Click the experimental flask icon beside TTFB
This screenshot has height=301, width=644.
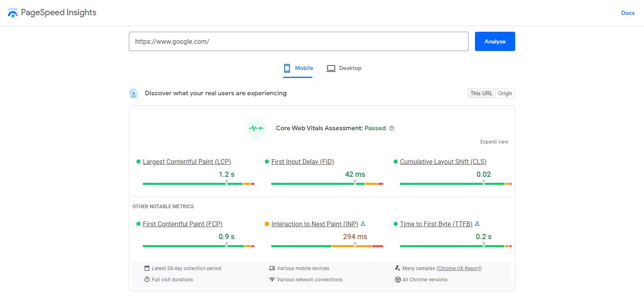[477, 224]
